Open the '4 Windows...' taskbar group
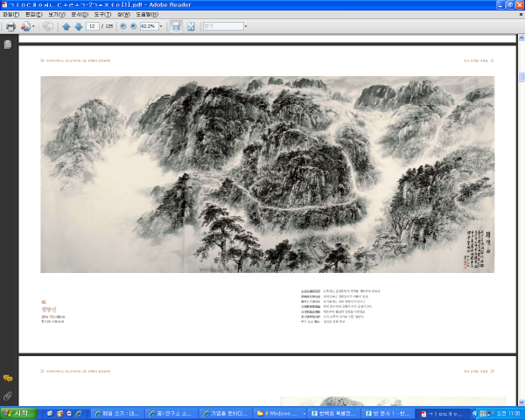Viewport: 525px width, 420px height. 280,414
